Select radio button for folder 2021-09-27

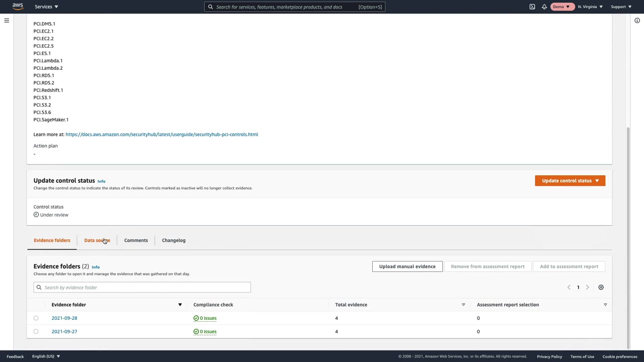tap(36, 332)
